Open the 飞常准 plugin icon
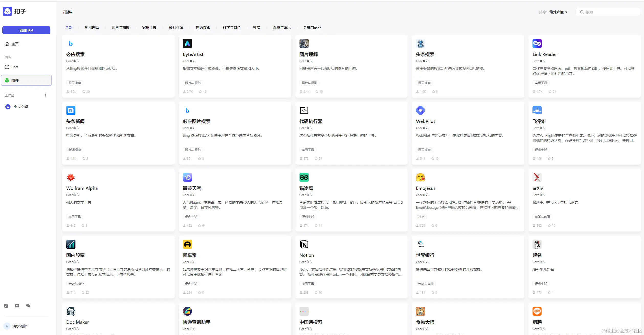Viewport: 644px width, 335px height. click(537, 110)
